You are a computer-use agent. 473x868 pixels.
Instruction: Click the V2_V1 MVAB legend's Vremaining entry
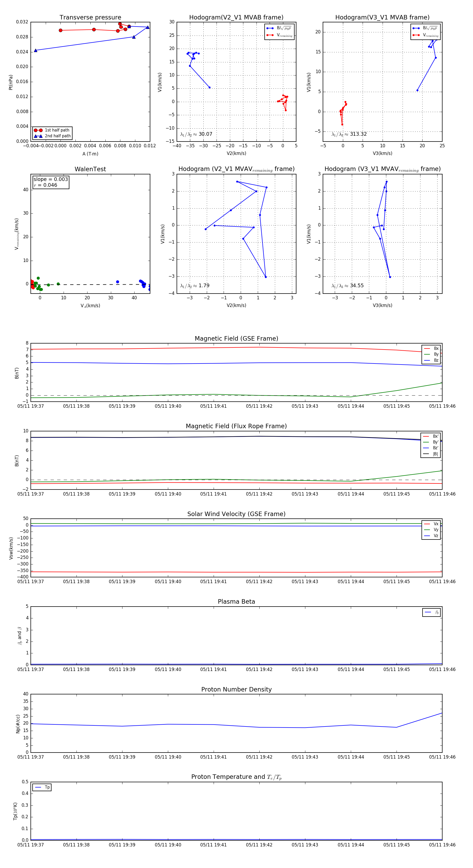[x=279, y=35]
